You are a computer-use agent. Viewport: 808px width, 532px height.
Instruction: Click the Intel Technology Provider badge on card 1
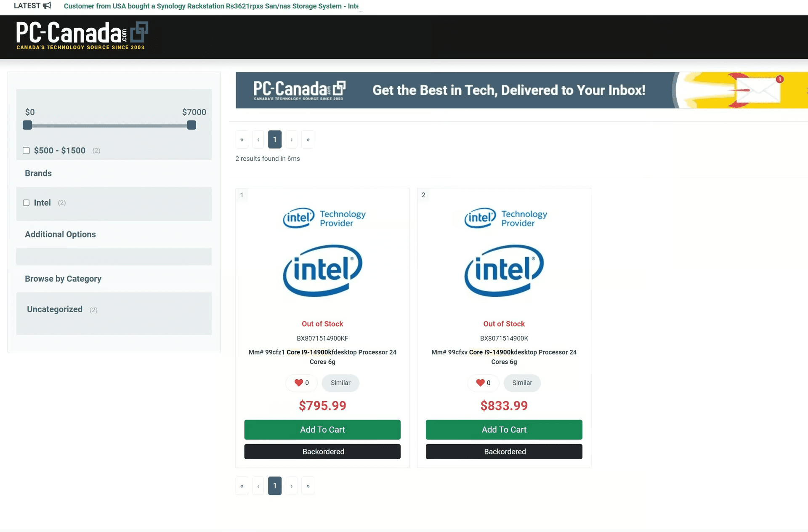pyautogui.click(x=324, y=218)
